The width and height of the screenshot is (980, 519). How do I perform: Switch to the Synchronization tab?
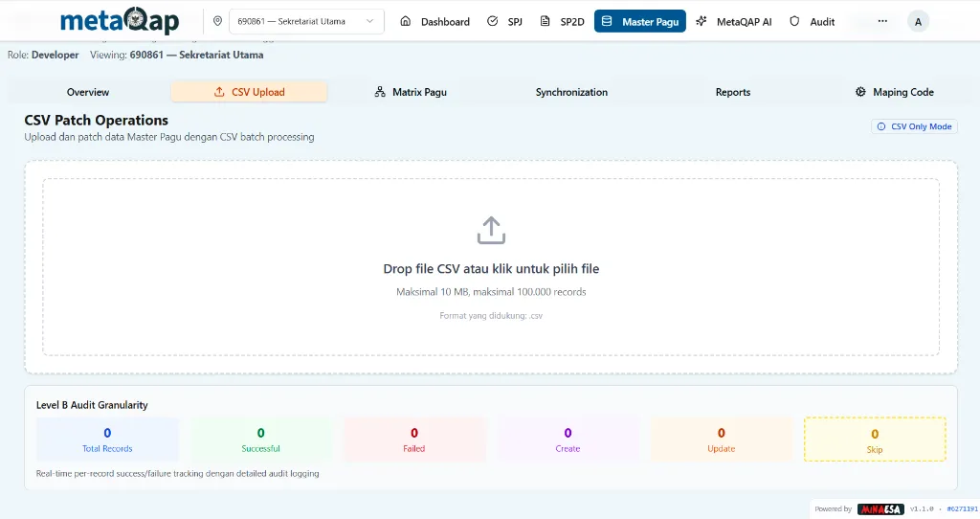(571, 92)
